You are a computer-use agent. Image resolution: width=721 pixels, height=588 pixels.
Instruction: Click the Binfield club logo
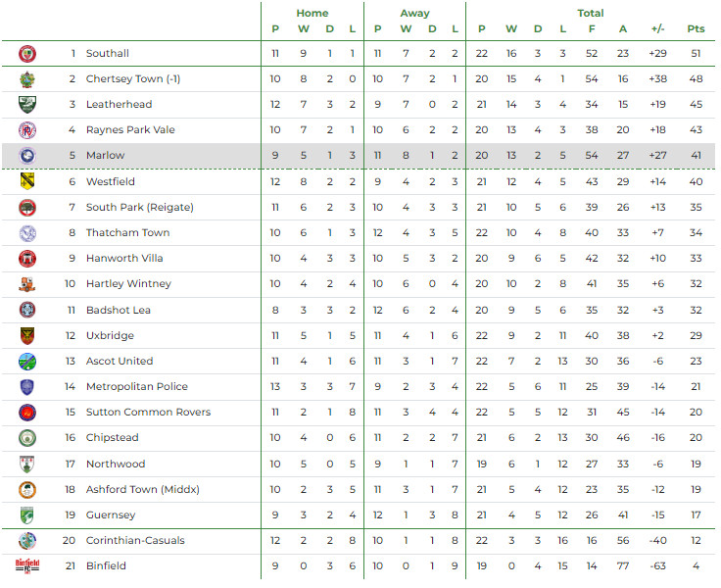tap(27, 565)
